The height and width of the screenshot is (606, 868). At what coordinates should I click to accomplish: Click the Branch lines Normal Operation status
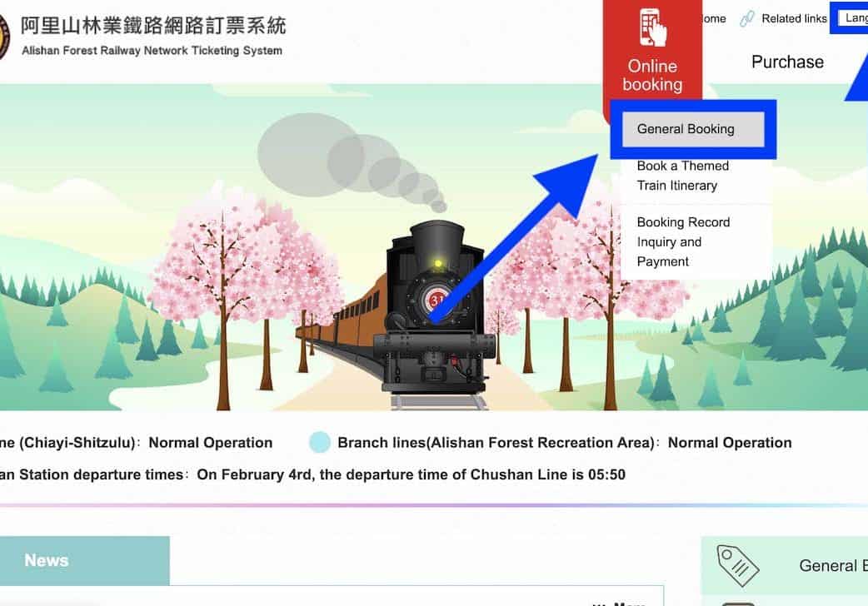(565, 443)
